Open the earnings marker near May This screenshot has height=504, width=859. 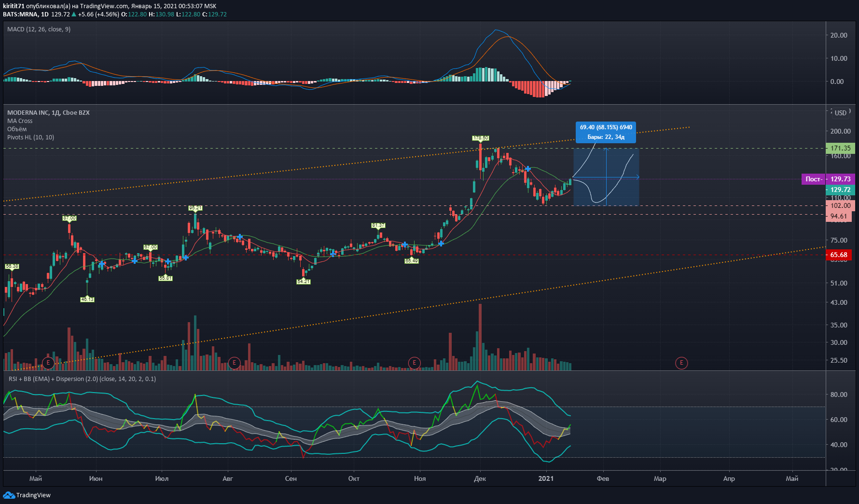click(x=48, y=363)
